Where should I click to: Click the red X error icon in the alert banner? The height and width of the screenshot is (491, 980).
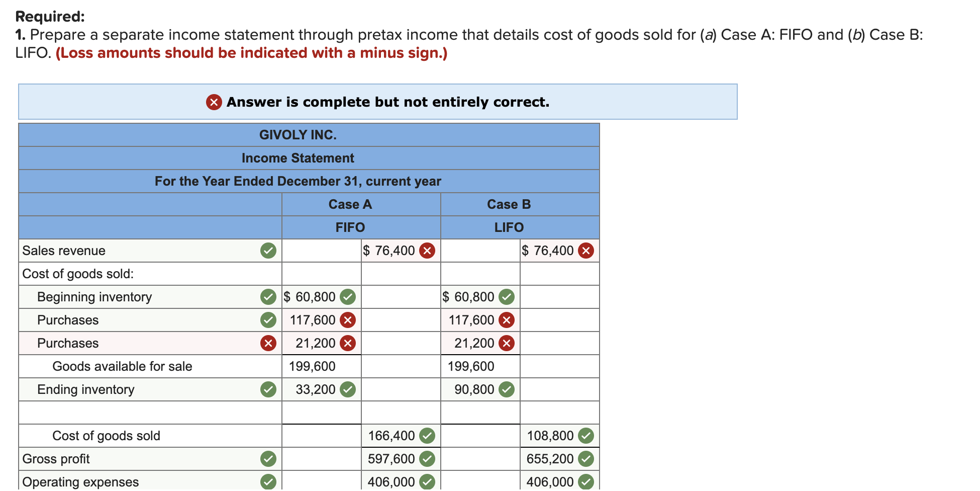click(x=213, y=102)
